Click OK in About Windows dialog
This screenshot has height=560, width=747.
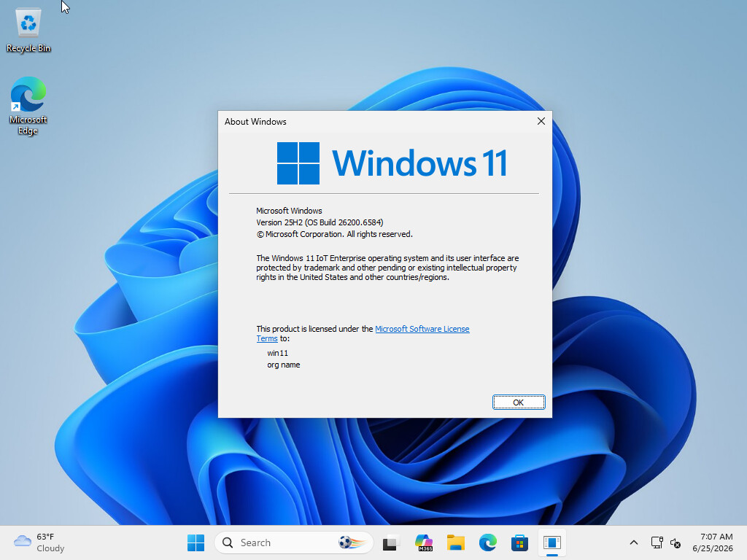tap(519, 402)
